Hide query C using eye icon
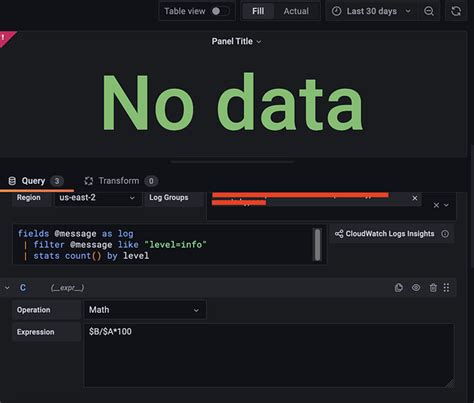The image size is (474, 403). [x=416, y=288]
